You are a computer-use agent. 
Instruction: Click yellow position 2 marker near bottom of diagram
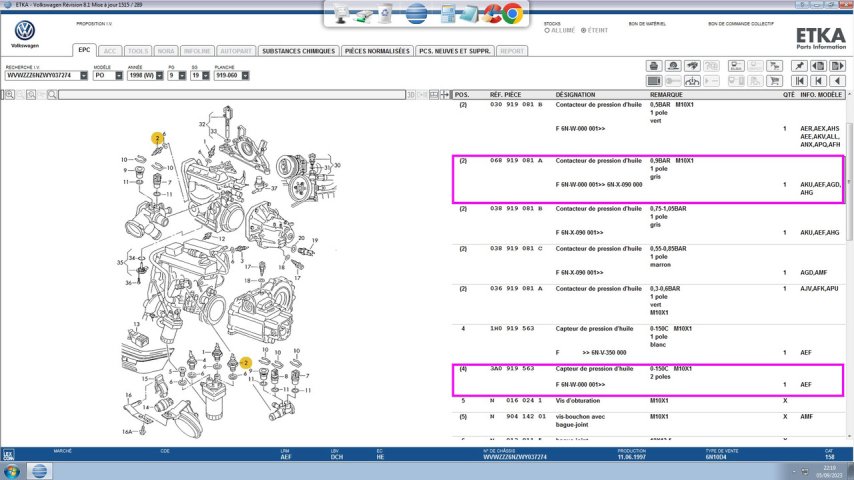246,362
